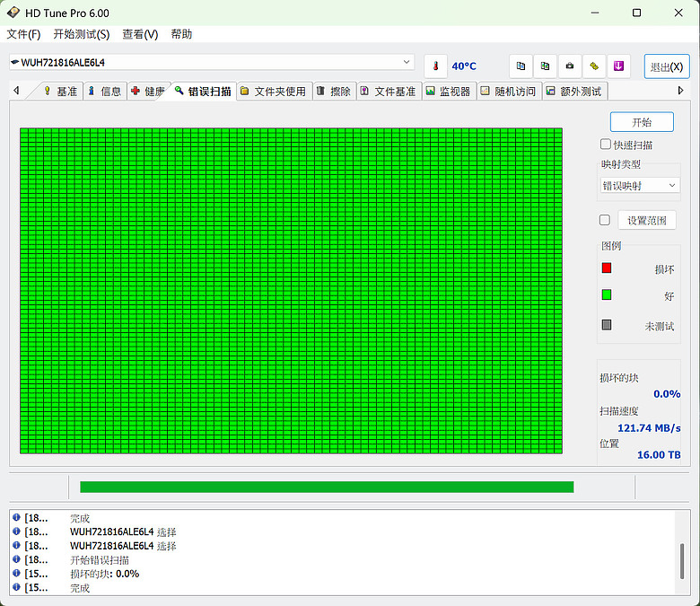
Task: Select the last 完成 log entry
Action: [342, 587]
